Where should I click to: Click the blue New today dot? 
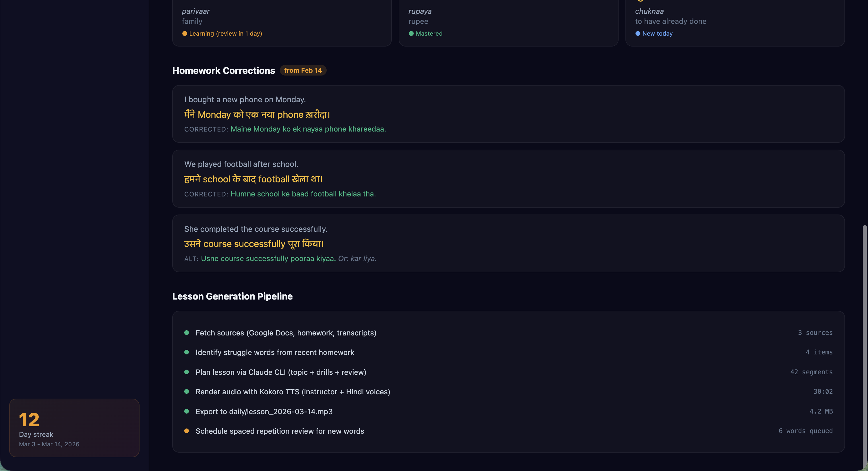(638, 33)
